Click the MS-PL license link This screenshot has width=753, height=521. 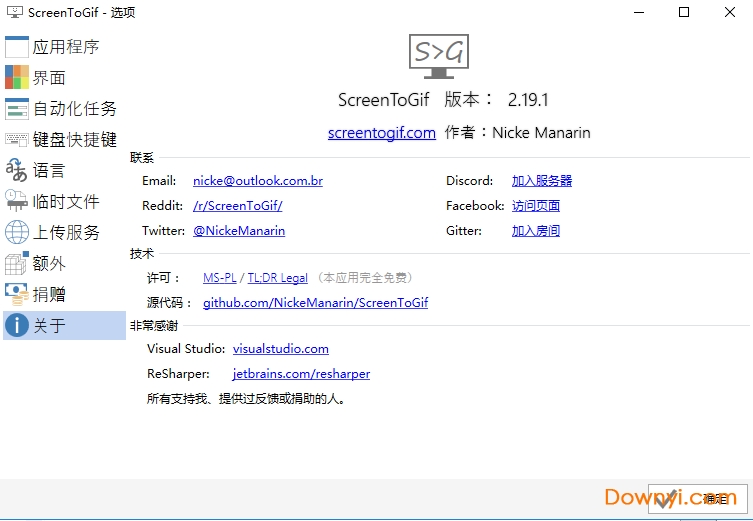pyautogui.click(x=219, y=278)
